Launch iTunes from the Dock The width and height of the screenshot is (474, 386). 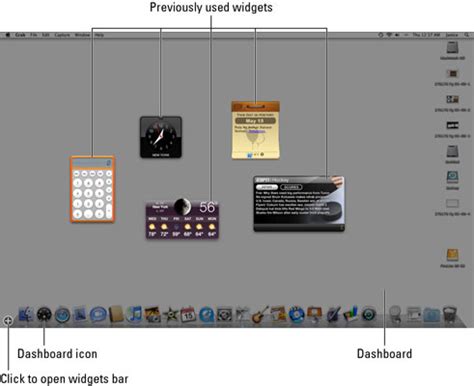(134, 314)
